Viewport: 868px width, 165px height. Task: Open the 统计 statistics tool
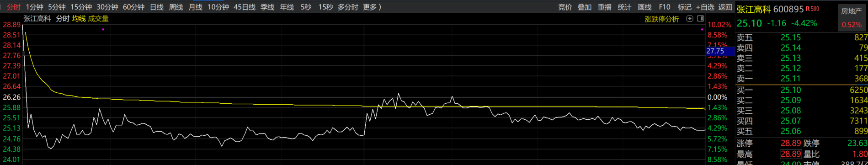click(x=624, y=7)
